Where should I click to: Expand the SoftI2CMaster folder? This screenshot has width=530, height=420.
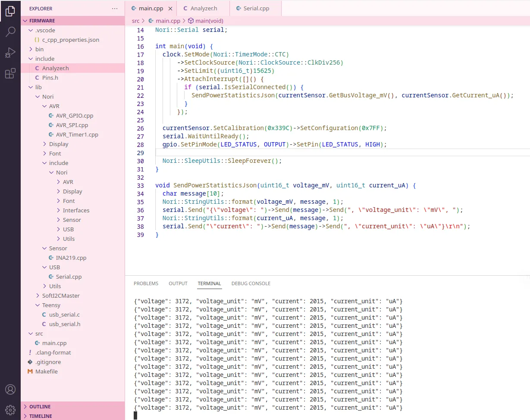(60, 296)
